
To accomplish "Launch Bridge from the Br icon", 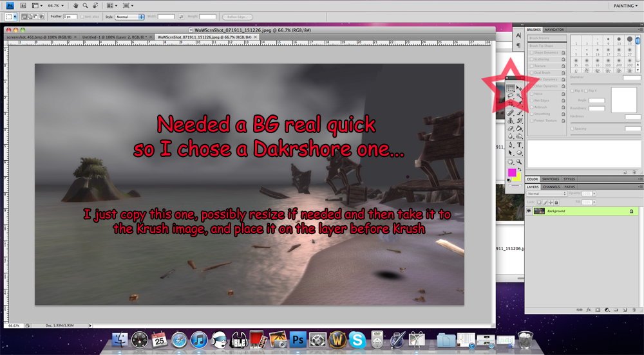I will click(x=24, y=6).
